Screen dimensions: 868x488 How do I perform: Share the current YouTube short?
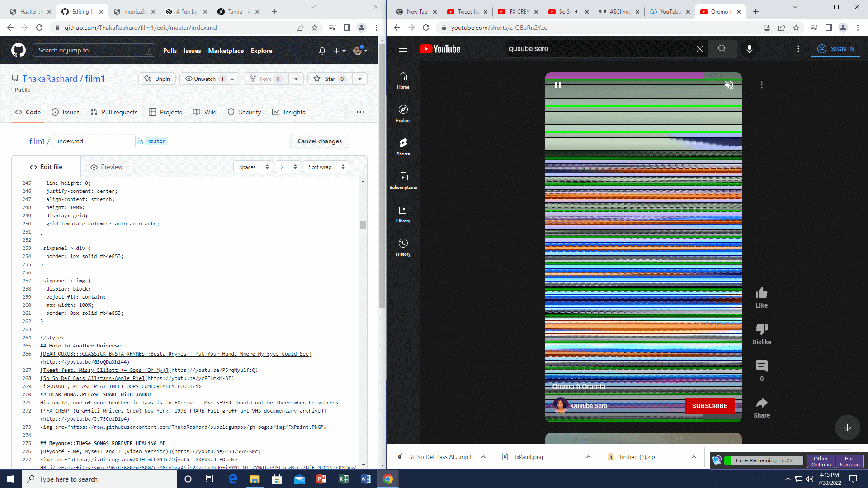pos(761,403)
